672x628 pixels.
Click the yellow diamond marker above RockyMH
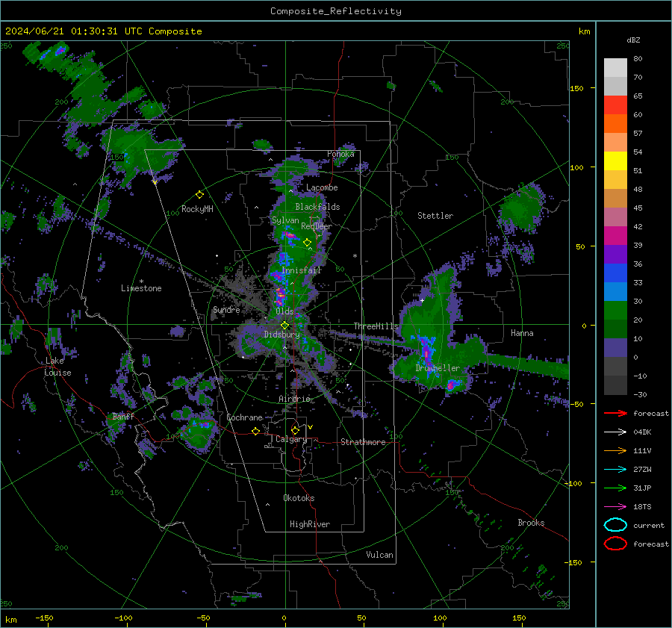click(199, 195)
